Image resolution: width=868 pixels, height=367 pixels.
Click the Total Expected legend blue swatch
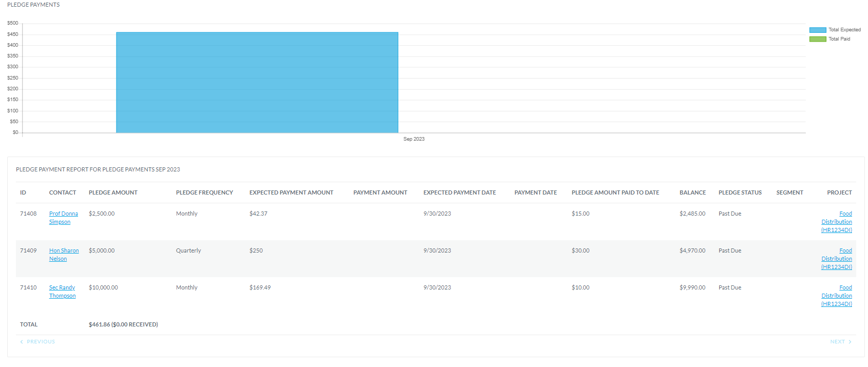(x=818, y=30)
